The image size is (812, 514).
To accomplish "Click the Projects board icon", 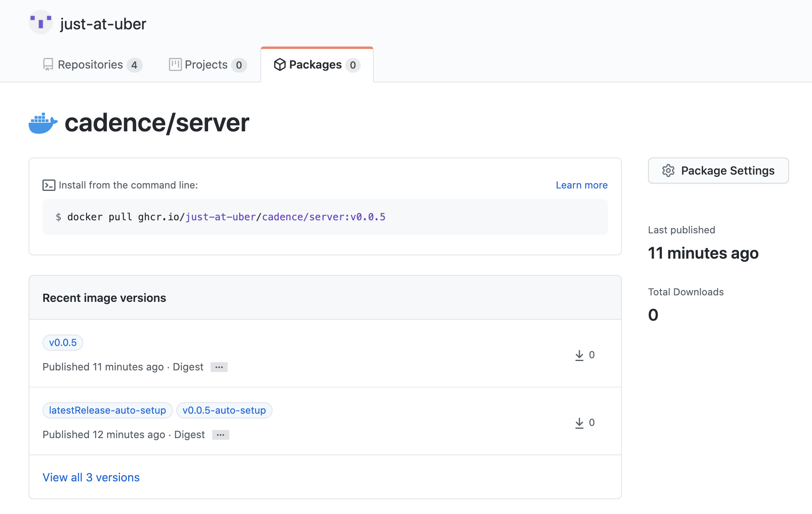I will (175, 64).
